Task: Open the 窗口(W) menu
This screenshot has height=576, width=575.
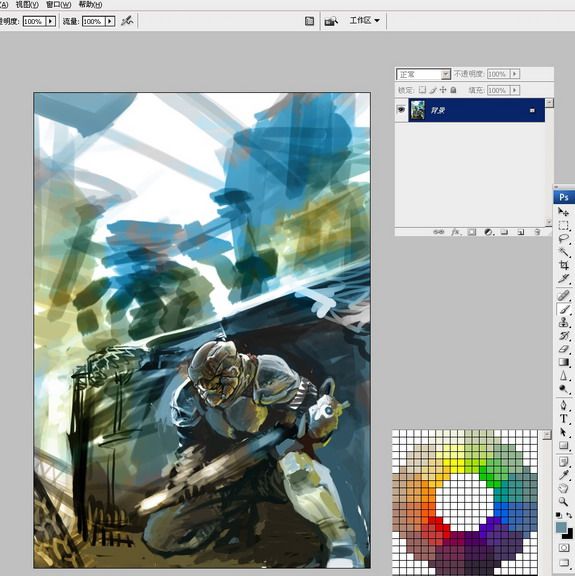Action: click(59, 4)
